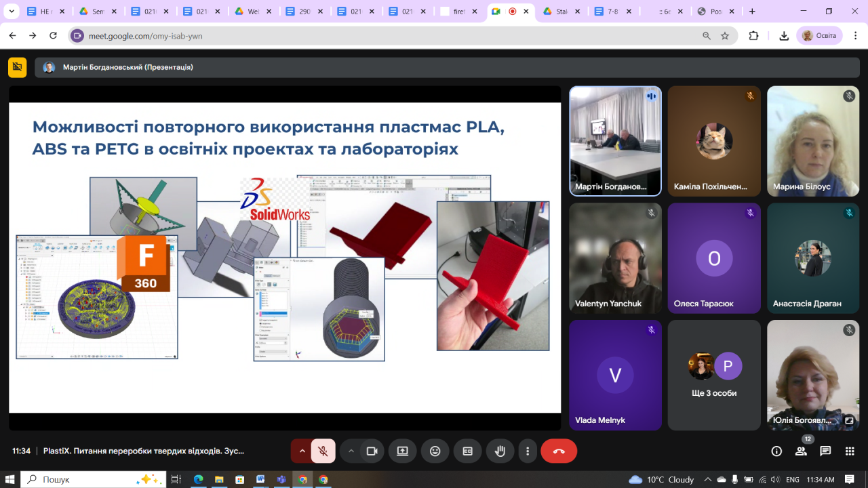Click the 'Ще 3 особи' participants tile
This screenshot has height=488, width=868.
click(x=713, y=375)
